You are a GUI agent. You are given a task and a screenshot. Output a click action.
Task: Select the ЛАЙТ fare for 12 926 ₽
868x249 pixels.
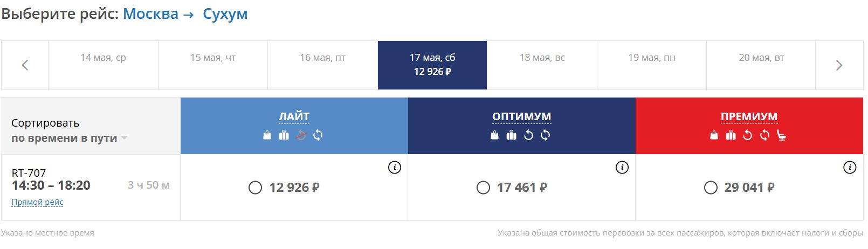256,188
